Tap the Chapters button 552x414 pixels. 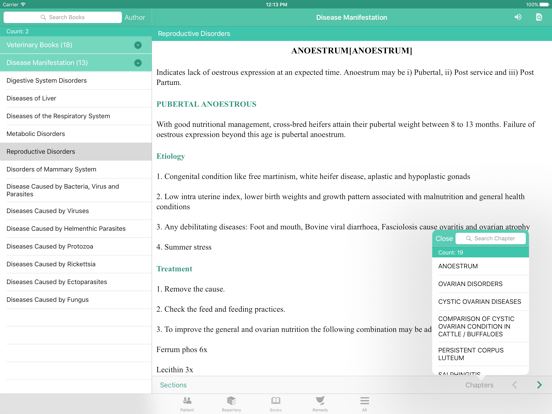(x=479, y=385)
